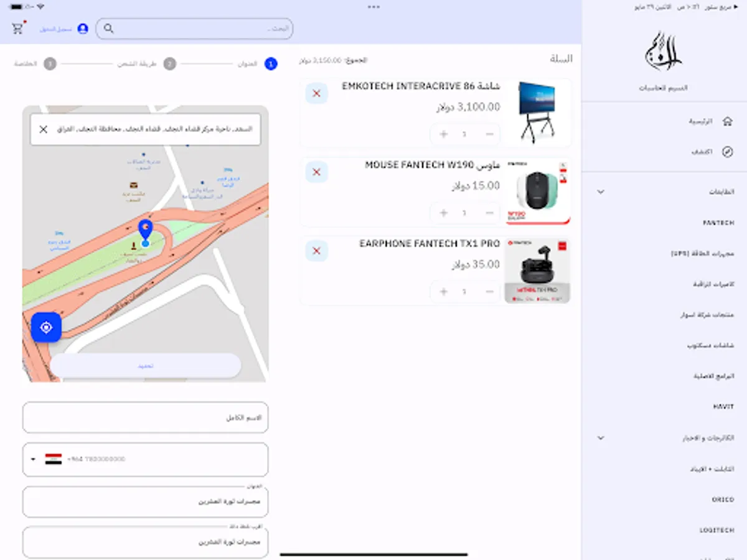Viewport: 747px width, 560px height.
Task: Open the country flag code dropdown
Action: pyautogui.click(x=46, y=459)
